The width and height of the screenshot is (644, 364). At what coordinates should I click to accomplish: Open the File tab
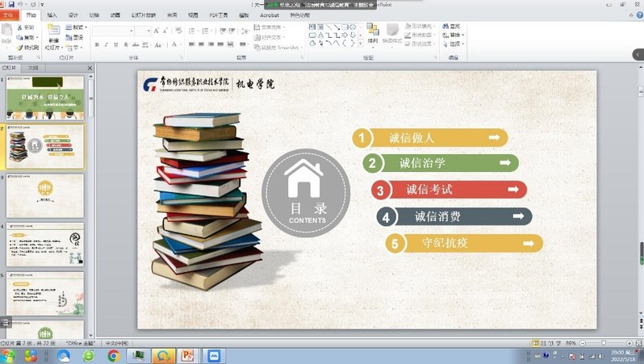pyautogui.click(x=8, y=15)
